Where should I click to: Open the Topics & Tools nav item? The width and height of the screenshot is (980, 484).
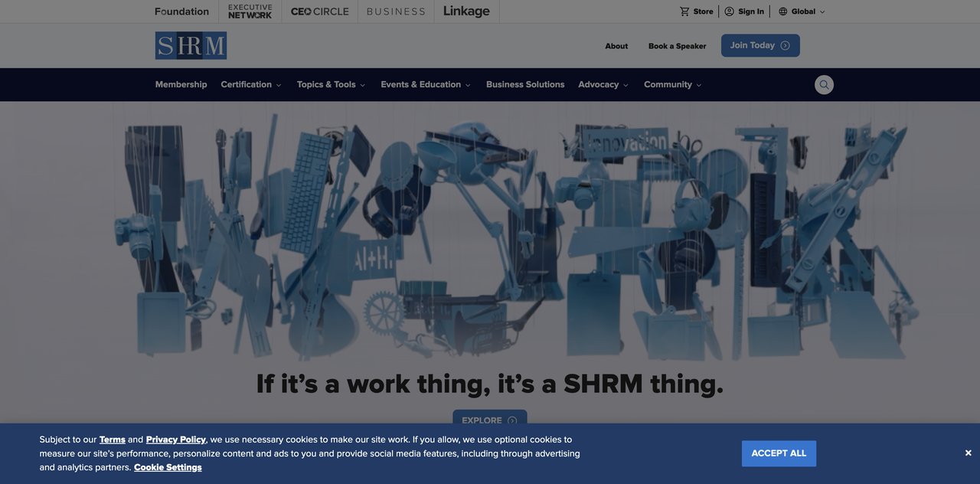pyautogui.click(x=326, y=85)
